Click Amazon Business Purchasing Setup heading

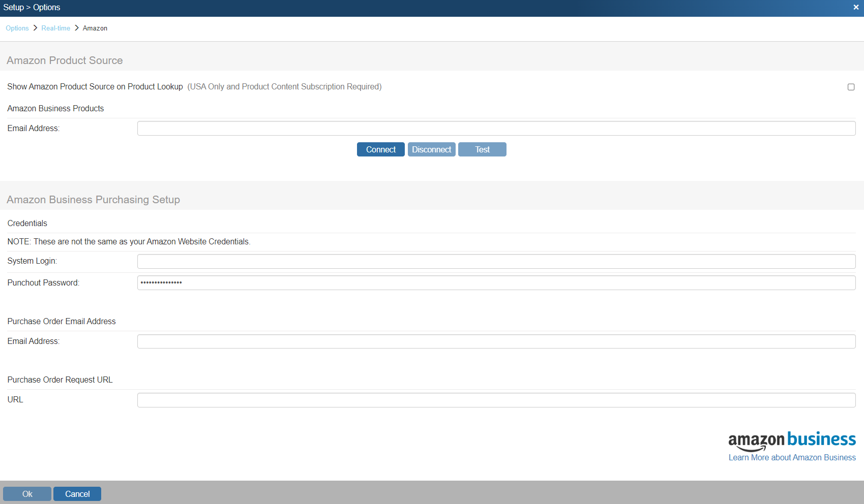tap(94, 200)
